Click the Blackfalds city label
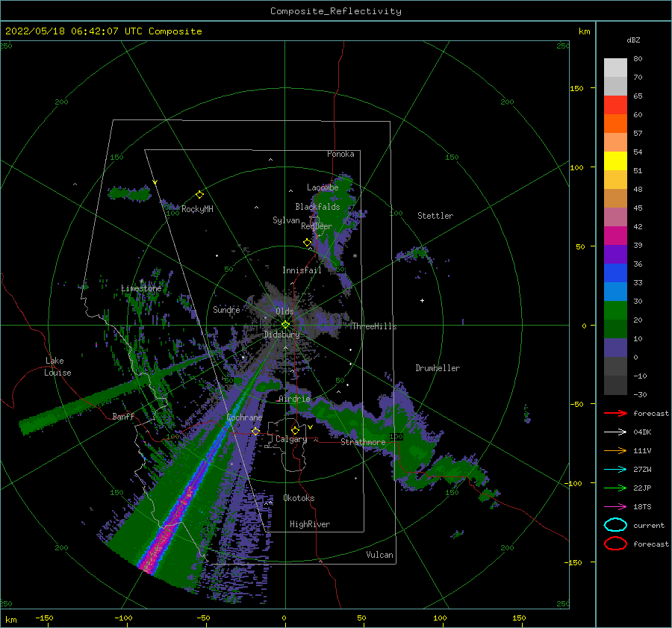This screenshot has height=628, width=672. point(317,207)
